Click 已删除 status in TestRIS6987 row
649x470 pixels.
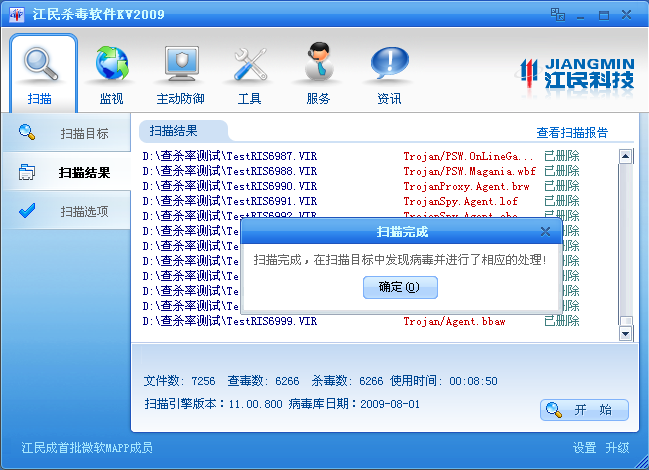point(562,156)
